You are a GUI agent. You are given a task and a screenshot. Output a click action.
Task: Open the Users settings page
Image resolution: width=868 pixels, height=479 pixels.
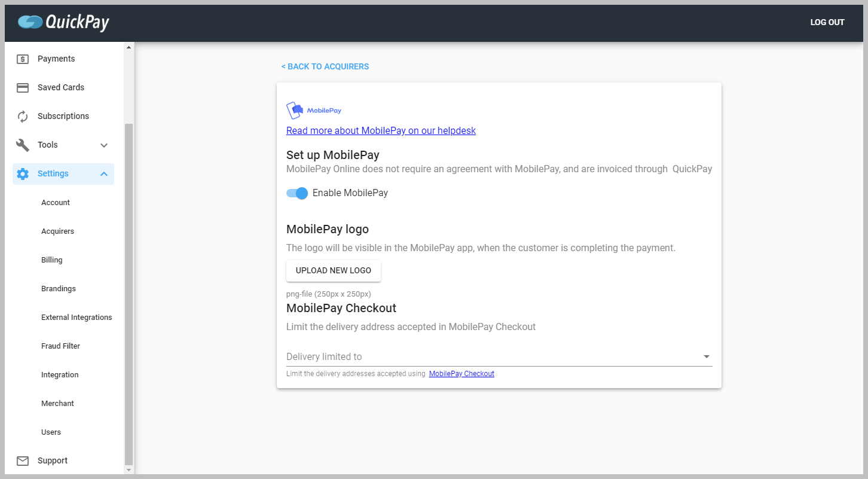[51, 432]
